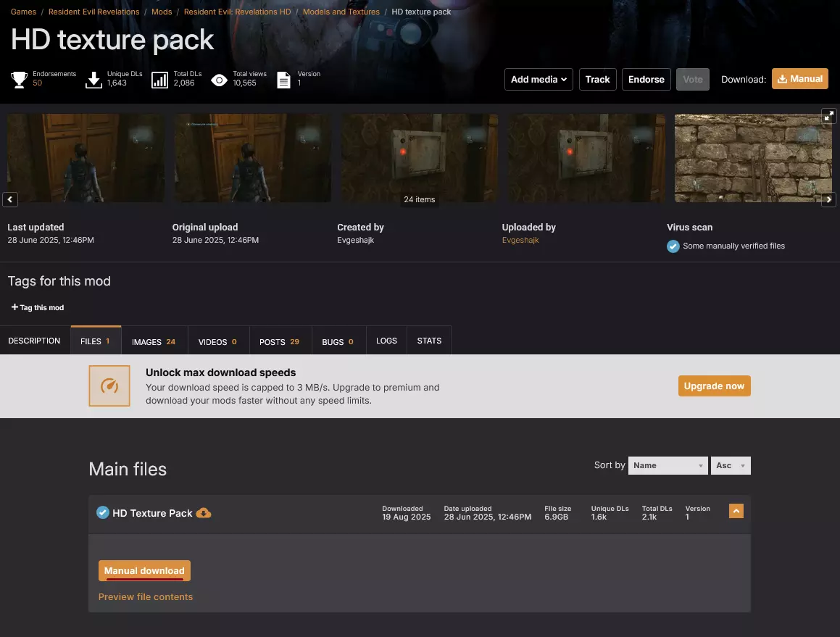Click the Downloaded 19 Aug 2025 value
840x637 pixels.
[x=406, y=517]
